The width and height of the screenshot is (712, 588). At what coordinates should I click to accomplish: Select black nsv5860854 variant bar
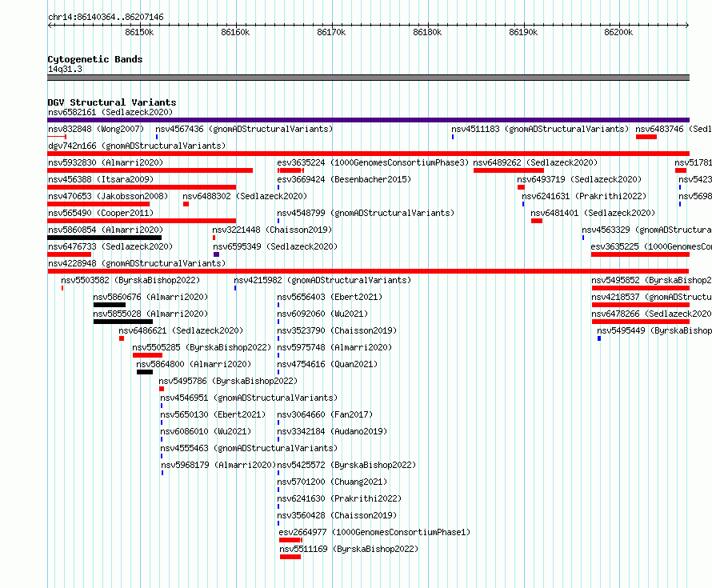pos(105,238)
